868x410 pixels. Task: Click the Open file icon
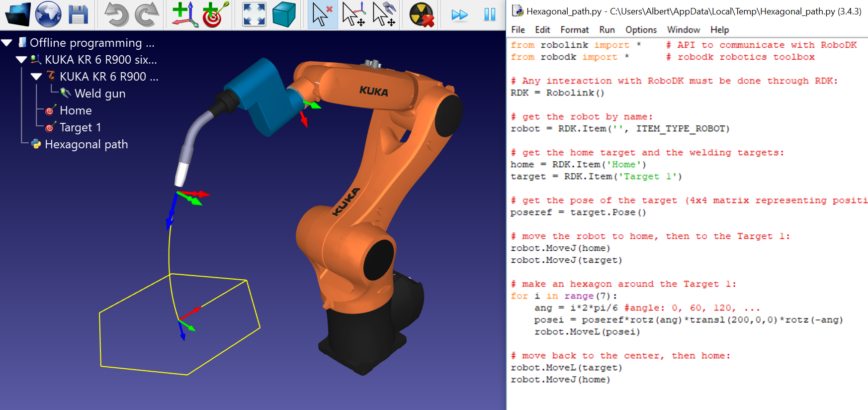(17, 14)
